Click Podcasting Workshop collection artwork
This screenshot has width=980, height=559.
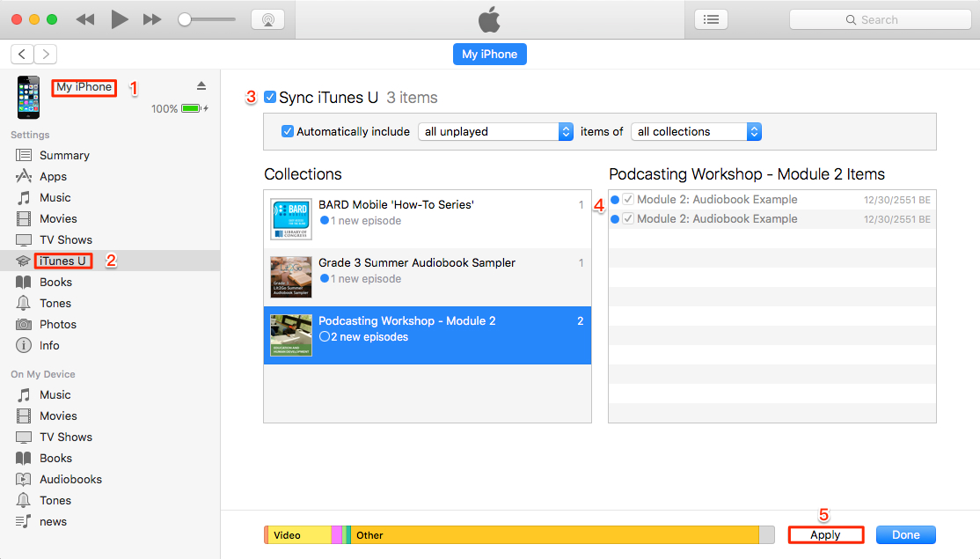click(x=291, y=335)
